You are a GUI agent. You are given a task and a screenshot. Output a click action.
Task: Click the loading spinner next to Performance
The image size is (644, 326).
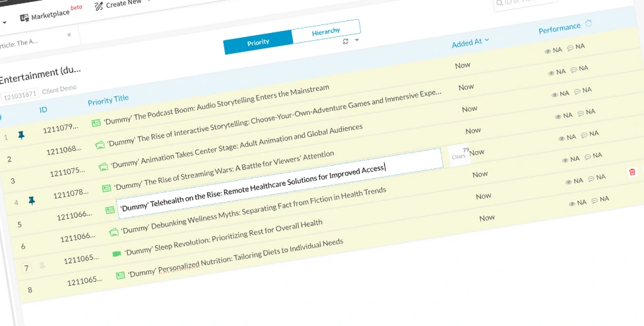point(589,23)
